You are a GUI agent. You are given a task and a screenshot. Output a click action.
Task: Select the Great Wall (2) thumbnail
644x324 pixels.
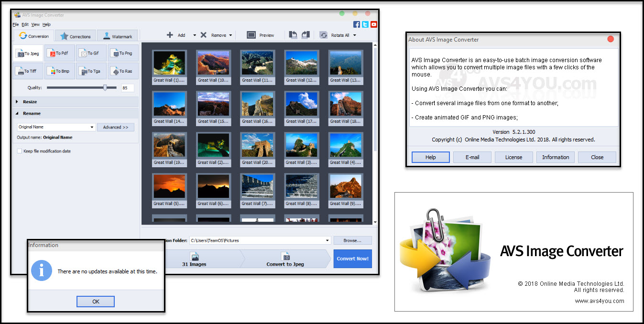click(x=214, y=149)
